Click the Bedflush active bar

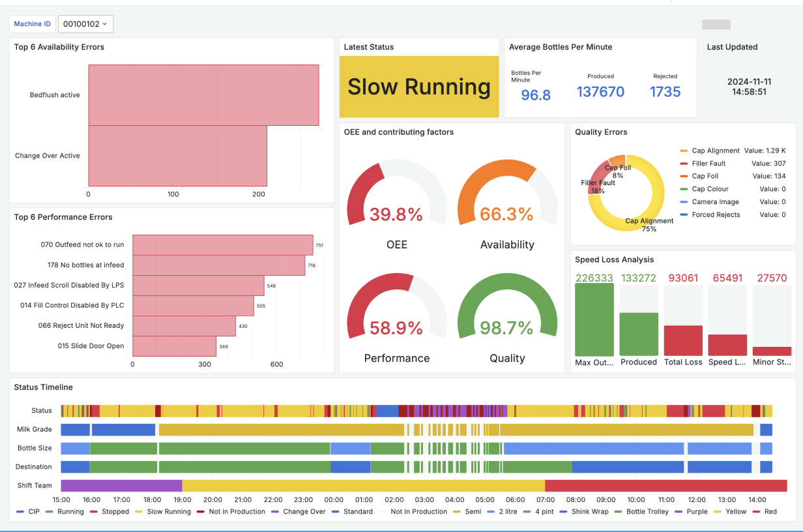[x=203, y=95]
